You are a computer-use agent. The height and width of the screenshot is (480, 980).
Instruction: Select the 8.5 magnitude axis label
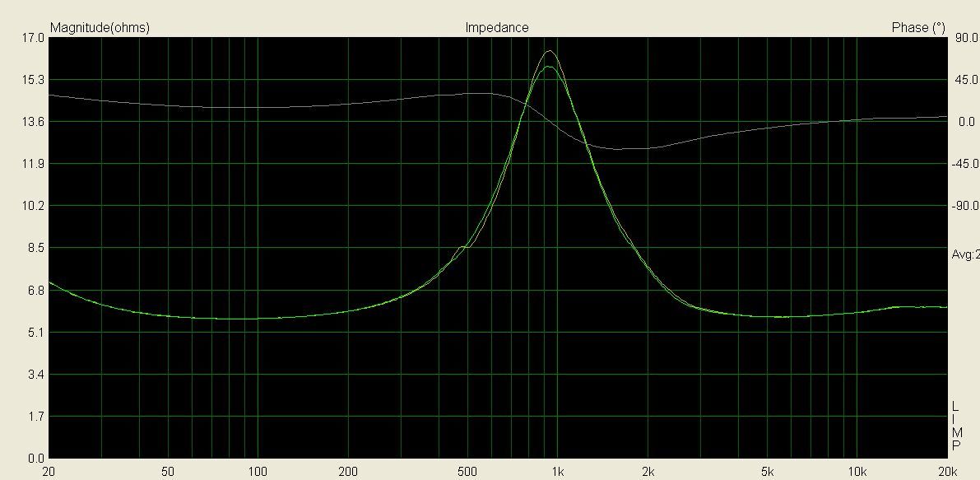coord(36,248)
